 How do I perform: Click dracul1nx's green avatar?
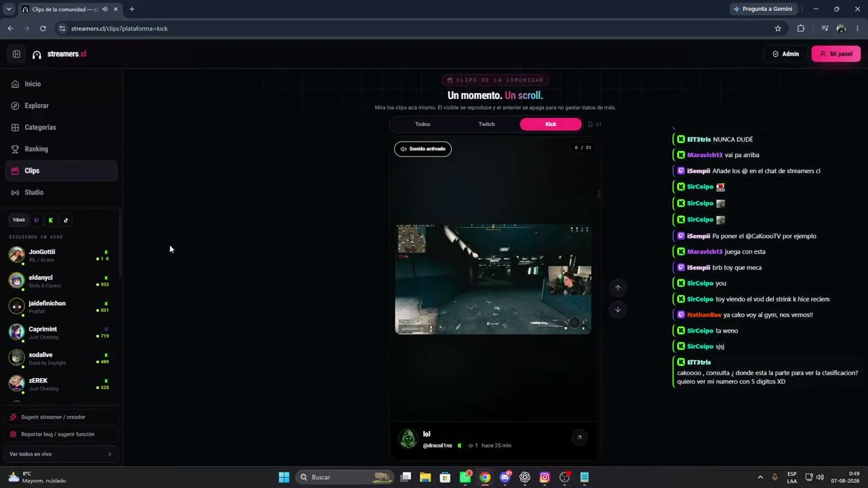coord(408,439)
